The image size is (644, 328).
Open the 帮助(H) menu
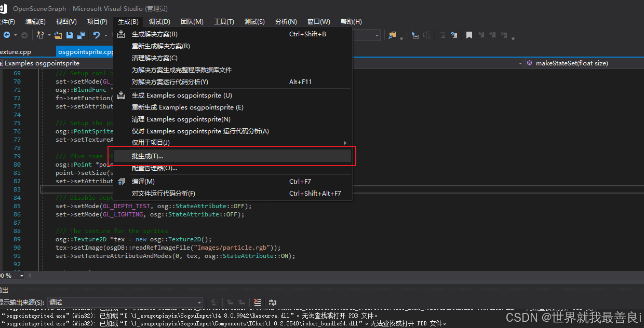coord(351,22)
